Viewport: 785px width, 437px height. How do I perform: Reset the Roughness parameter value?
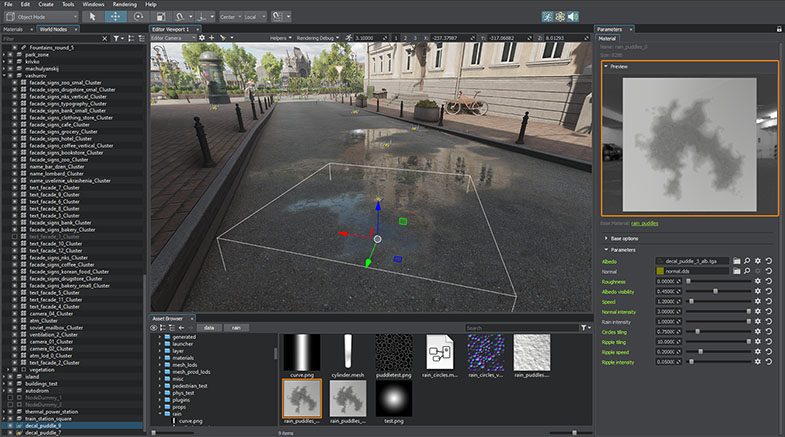769,282
